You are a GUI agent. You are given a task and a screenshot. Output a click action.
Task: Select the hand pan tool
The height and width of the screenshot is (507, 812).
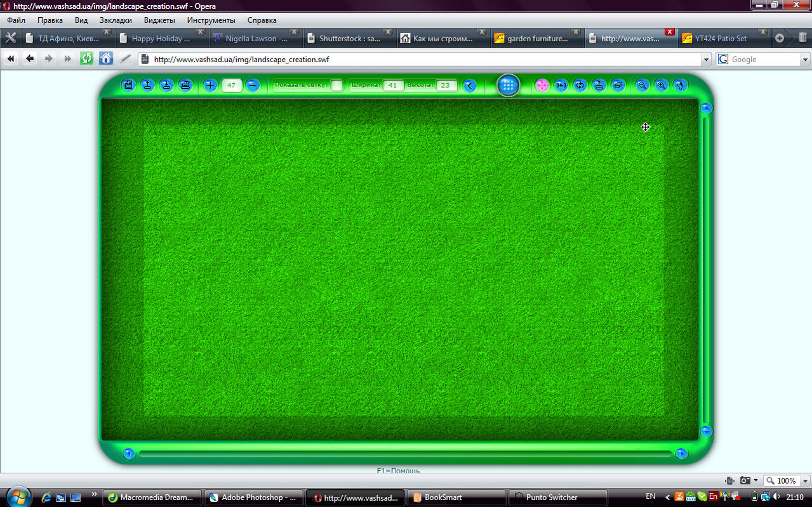click(680, 85)
